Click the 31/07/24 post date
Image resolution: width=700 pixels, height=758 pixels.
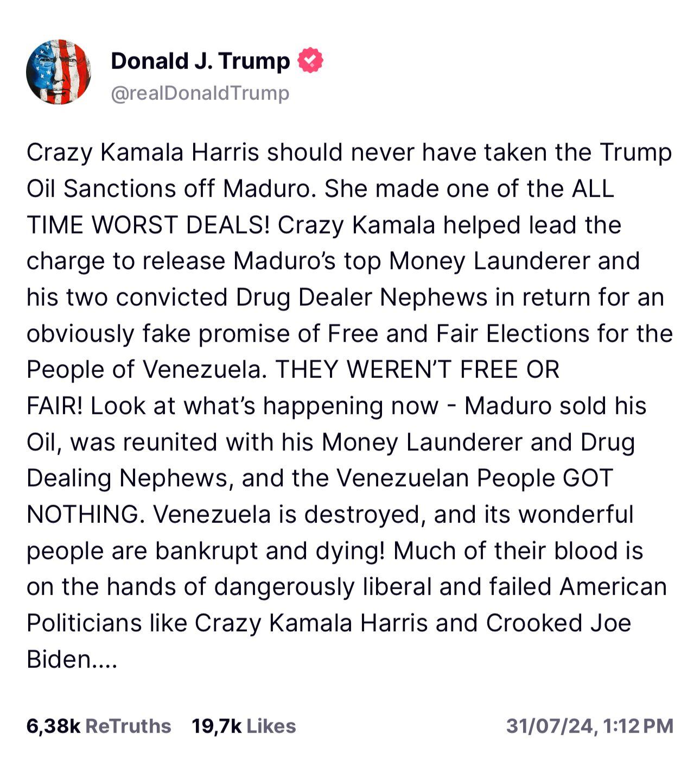click(x=548, y=726)
